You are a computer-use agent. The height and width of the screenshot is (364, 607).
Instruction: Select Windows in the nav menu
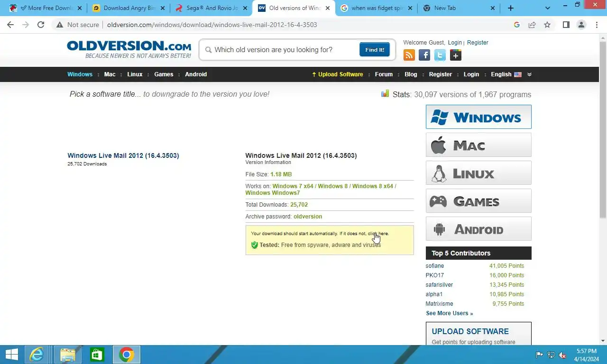(80, 74)
